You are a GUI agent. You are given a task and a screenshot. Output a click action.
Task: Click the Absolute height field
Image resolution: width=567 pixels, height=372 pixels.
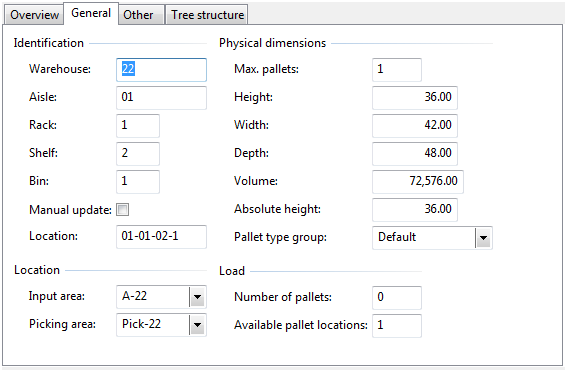point(415,209)
